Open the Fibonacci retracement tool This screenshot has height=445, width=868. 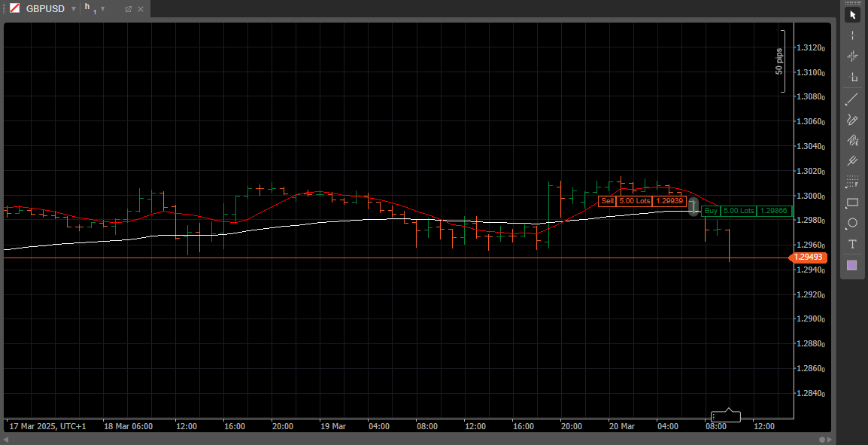pyautogui.click(x=852, y=181)
